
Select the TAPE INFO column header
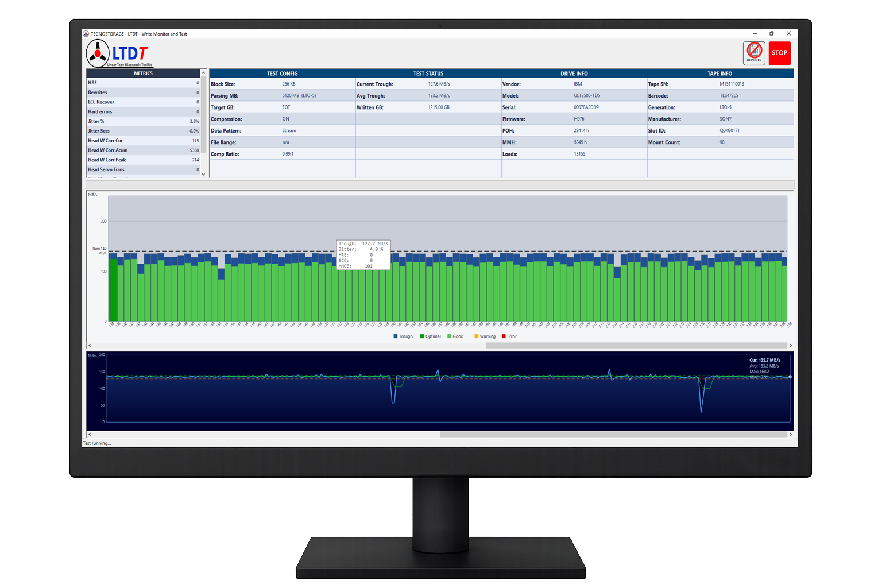(720, 73)
